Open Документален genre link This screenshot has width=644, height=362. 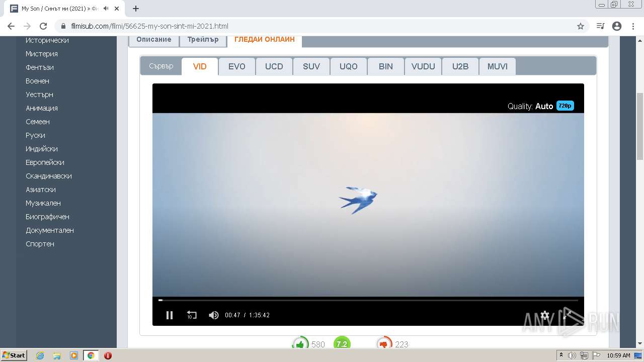coord(50,230)
